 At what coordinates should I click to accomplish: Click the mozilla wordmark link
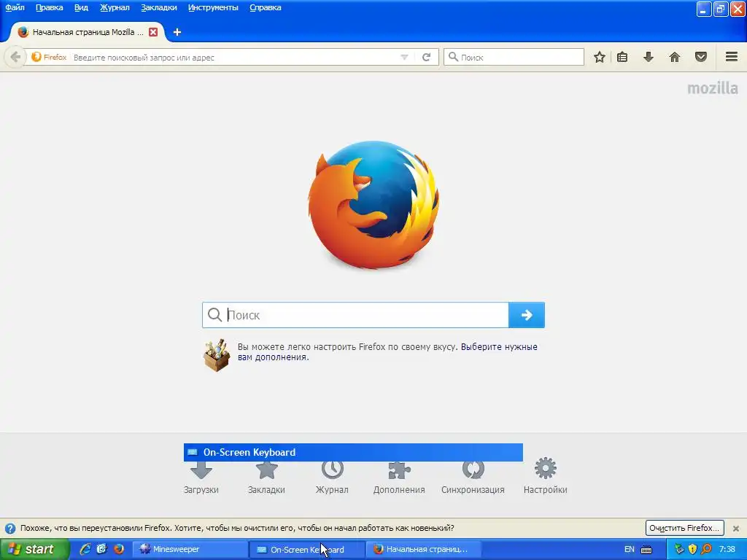coord(712,88)
